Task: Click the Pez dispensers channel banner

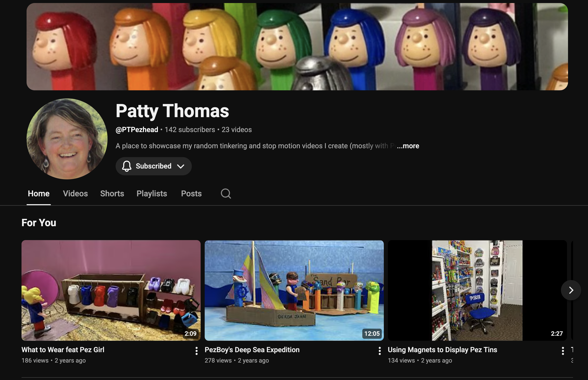Action: [297, 47]
